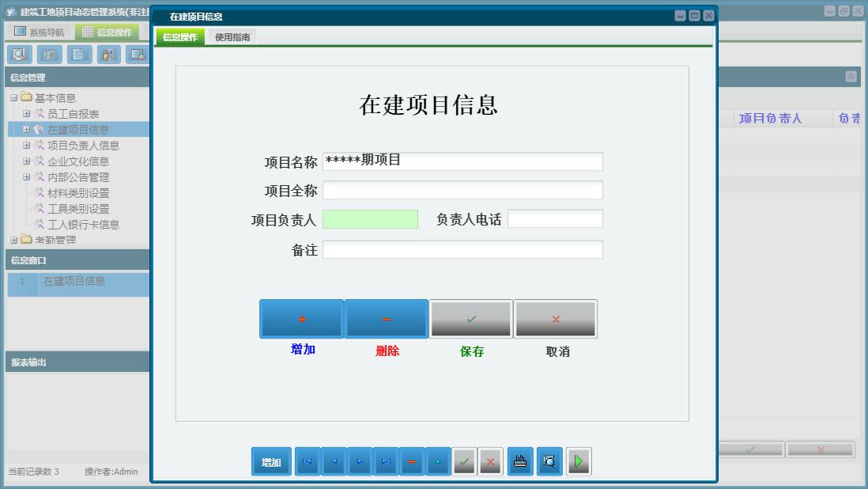Select the first record navigation icon
868x489 pixels.
point(307,461)
